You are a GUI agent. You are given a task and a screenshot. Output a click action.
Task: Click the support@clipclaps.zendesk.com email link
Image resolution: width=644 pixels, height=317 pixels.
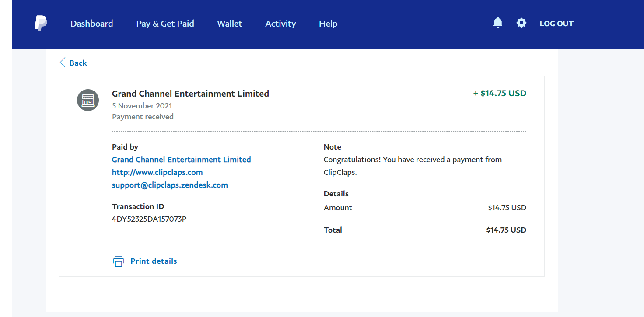[170, 185]
